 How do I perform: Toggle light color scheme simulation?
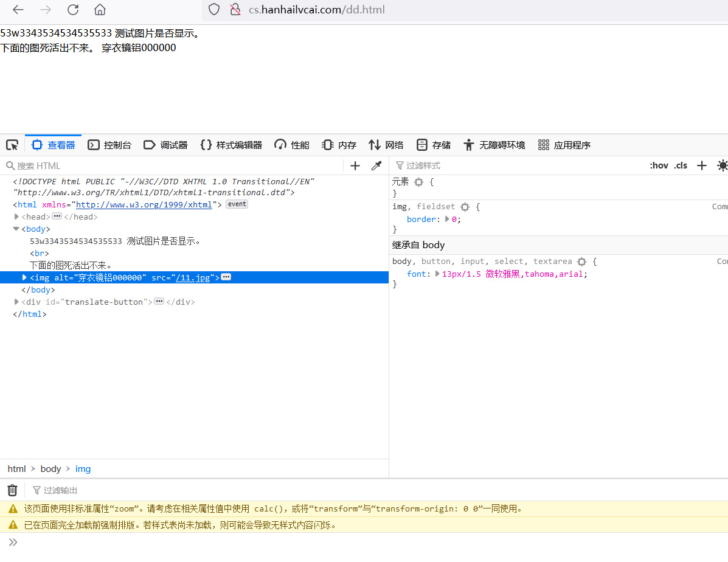(722, 166)
